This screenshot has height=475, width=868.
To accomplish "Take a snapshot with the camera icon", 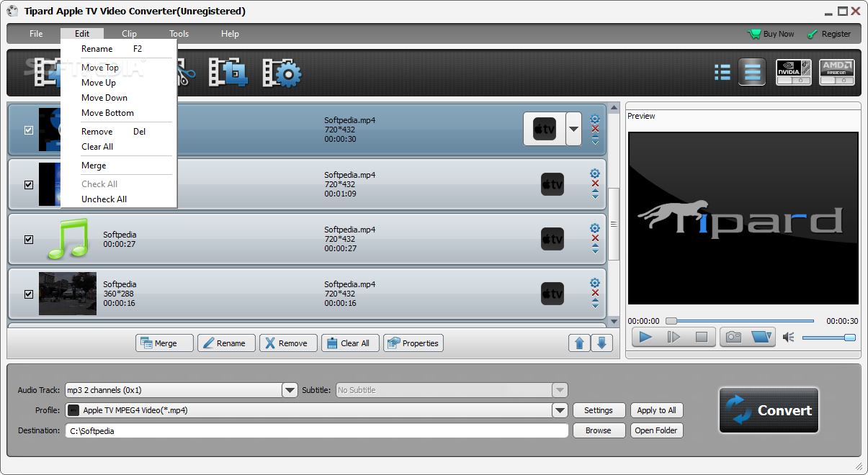I will (733, 337).
